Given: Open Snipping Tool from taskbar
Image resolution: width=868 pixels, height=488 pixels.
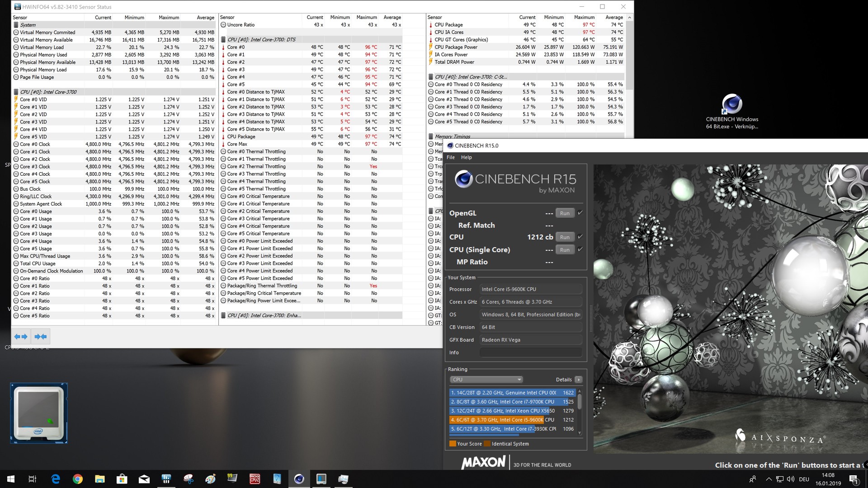Looking at the screenshot, I should [189, 479].
